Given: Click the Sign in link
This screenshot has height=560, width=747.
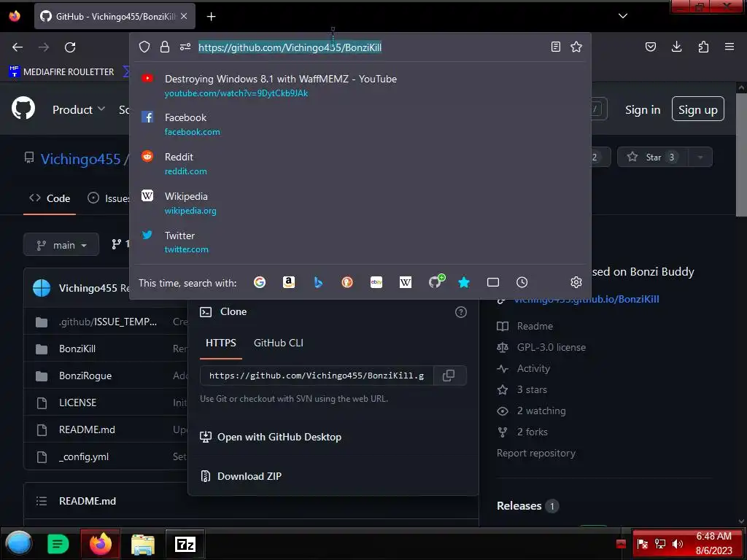Looking at the screenshot, I should pos(643,109).
